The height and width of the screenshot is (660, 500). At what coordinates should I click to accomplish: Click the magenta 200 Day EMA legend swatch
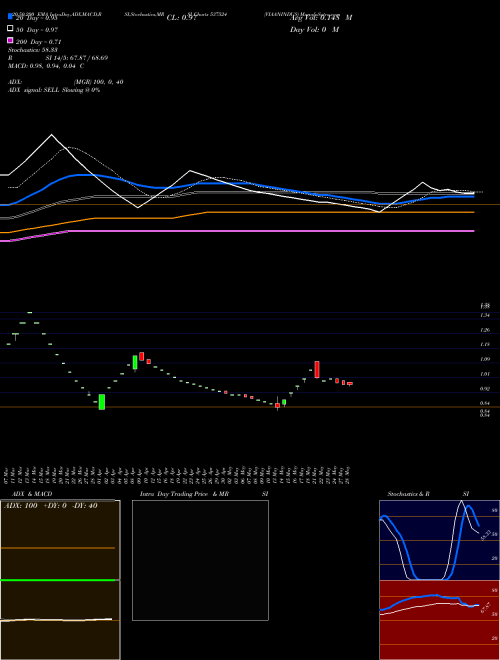[x=11, y=41]
